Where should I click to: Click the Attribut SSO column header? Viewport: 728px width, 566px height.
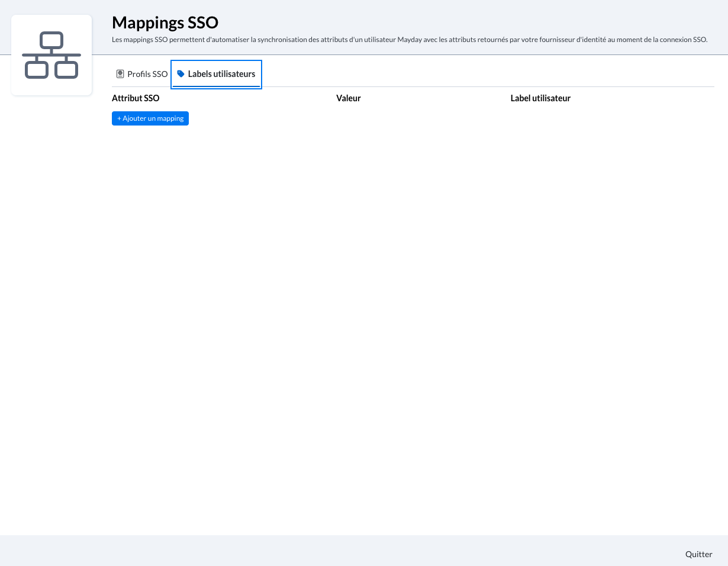(136, 98)
